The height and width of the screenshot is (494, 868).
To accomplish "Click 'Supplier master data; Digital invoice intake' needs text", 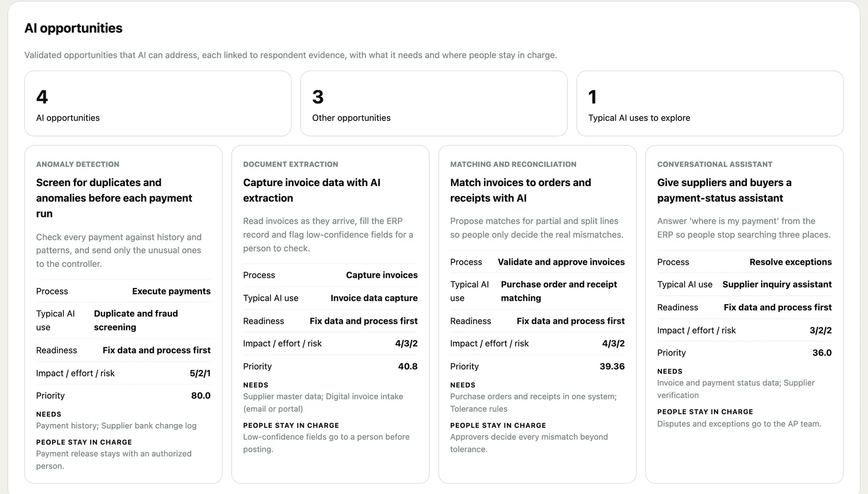I will (x=323, y=402).
